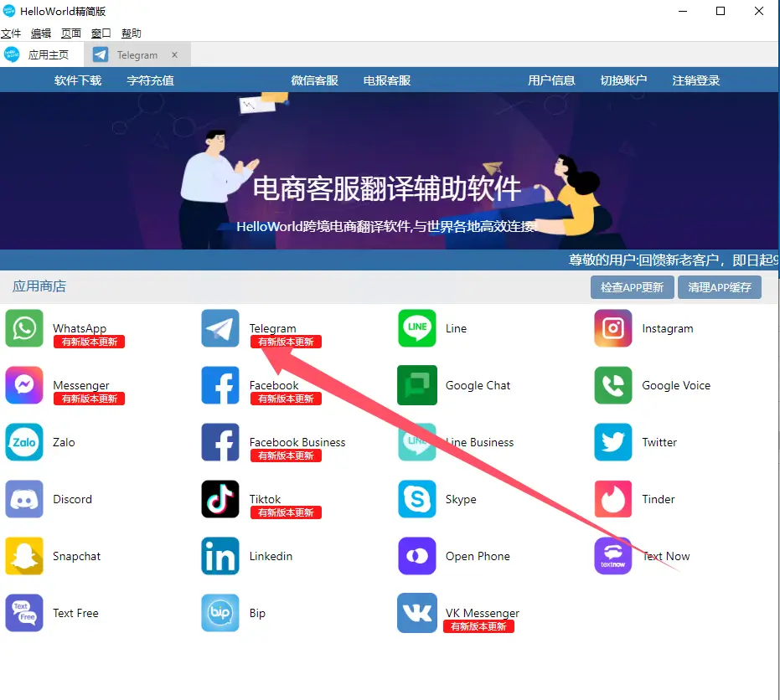The width and height of the screenshot is (780, 700).
Task: Launch the Snapchat app icon
Action: coord(24,556)
